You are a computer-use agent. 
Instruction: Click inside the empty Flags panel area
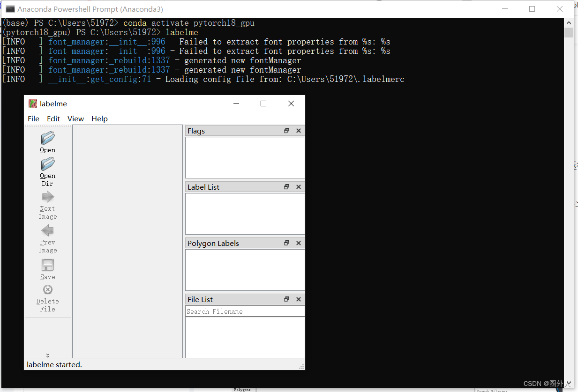(245, 157)
